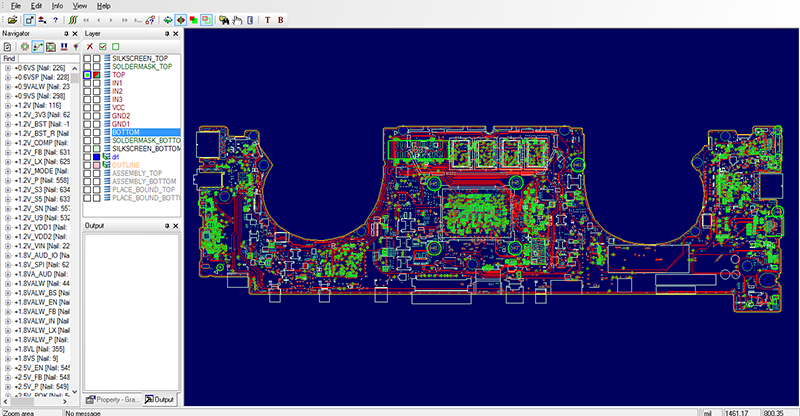Open a file with the folder icon

tap(12, 20)
